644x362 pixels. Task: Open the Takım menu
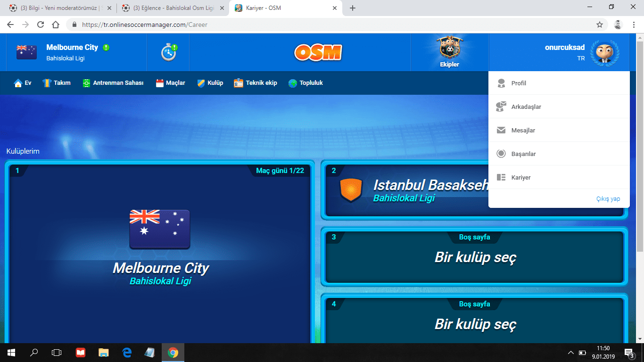point(57,83)
